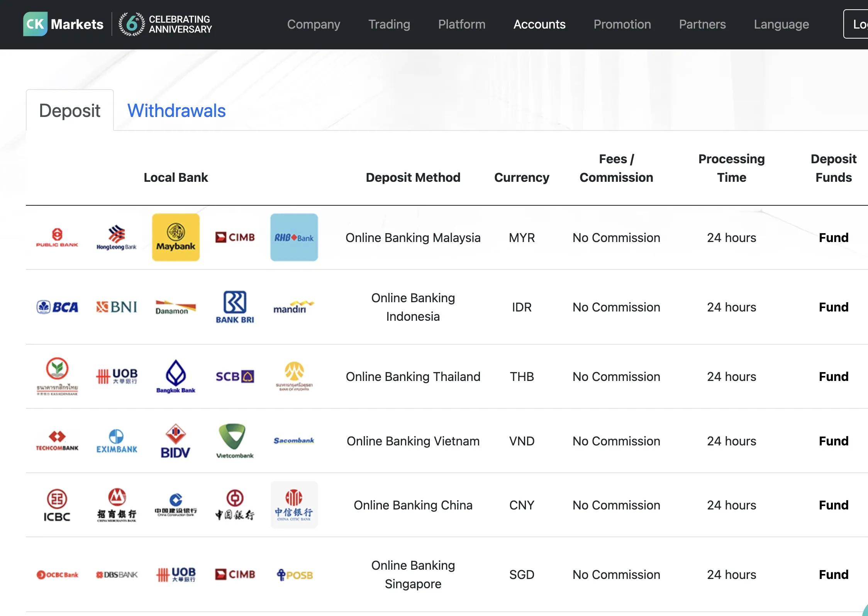Open the Promotion menu

coord(622,24)
